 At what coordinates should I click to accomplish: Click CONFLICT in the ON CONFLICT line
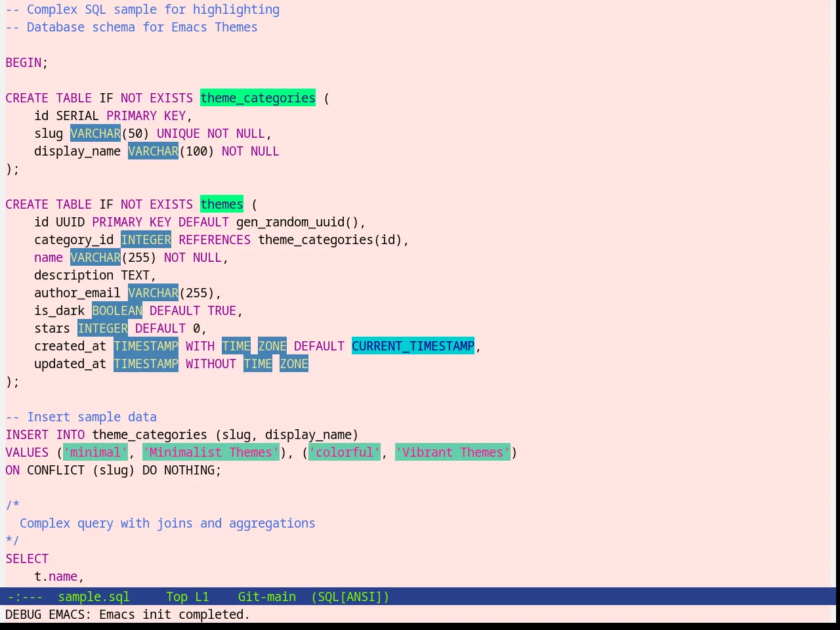pos(56,470)
